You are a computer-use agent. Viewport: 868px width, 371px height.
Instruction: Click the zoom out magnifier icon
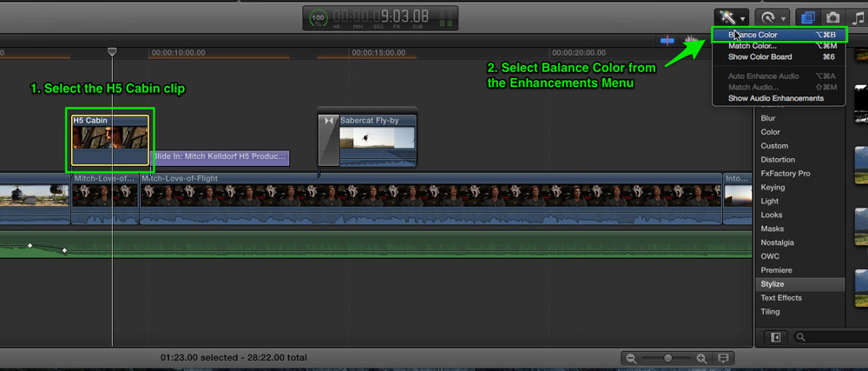click(630, 358)
